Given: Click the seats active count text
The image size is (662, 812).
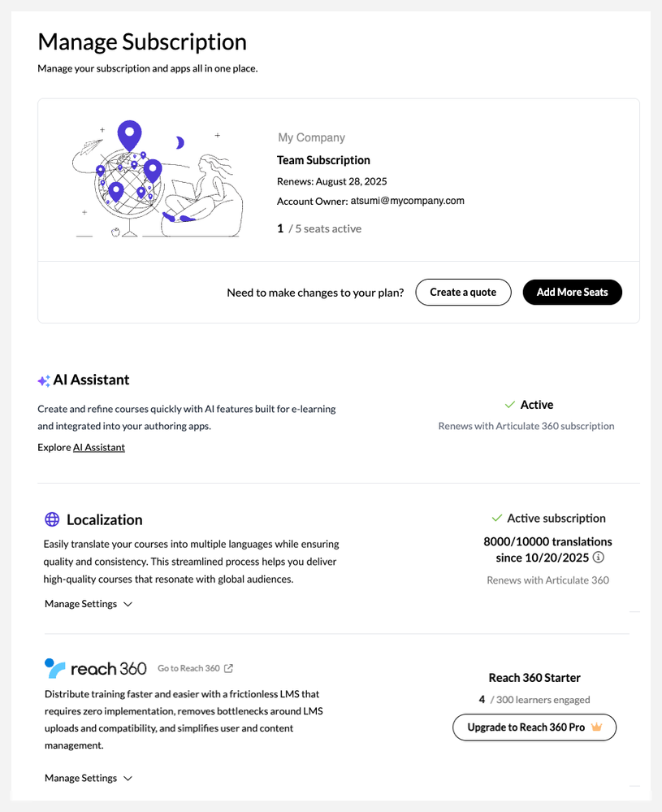Looking at the screenshot, I should [x=319, y=229].
